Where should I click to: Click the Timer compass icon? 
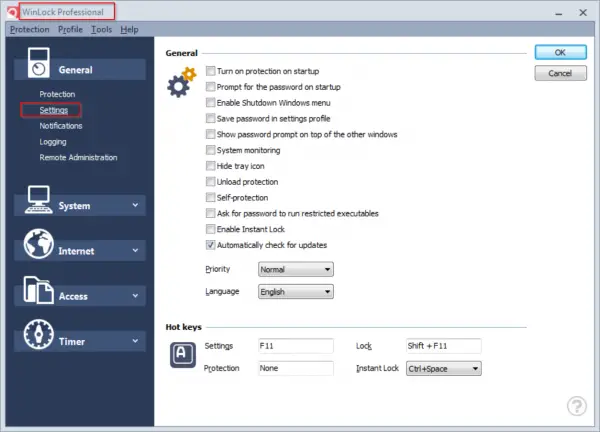[38, 334]
